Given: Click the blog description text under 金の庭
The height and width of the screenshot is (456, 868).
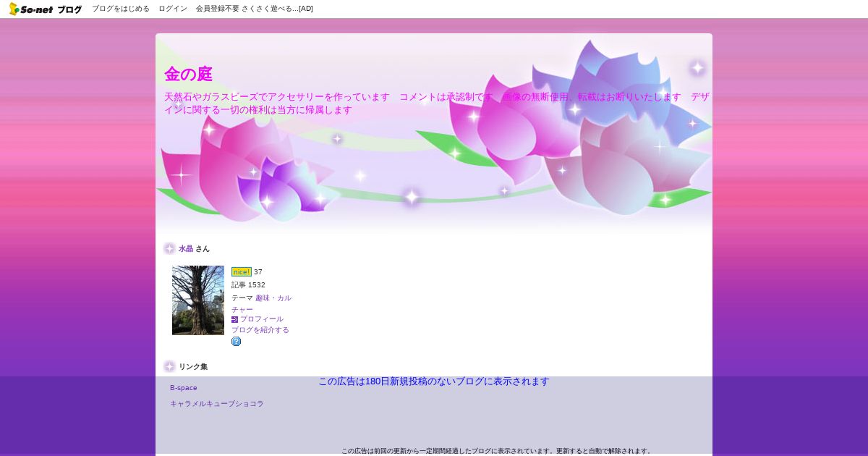Looking at the screenshot, I should (x=437, y=104).
